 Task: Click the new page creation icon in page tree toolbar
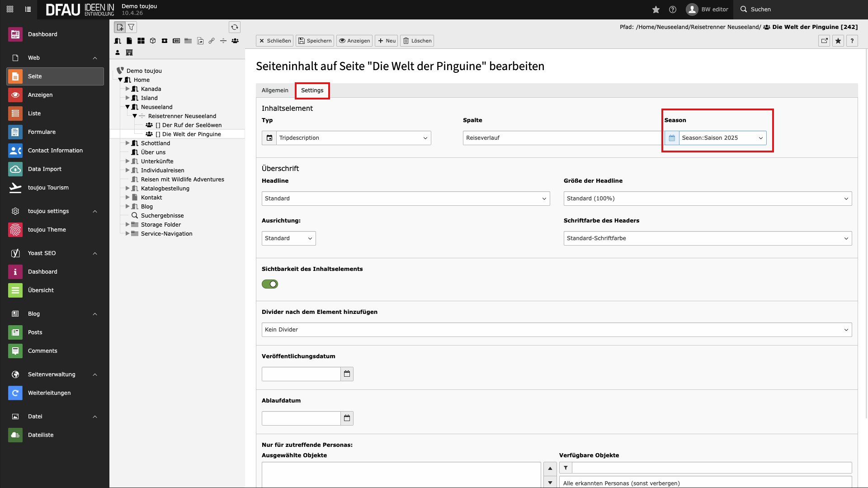[x=120, y=27]
